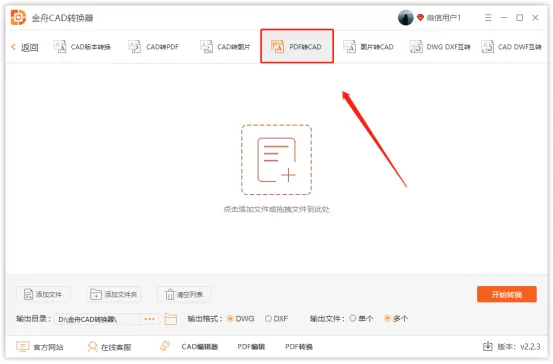Viewport: 553px width, 364px height.
Task: Click the 添加文件夹 button
Action: point(114,294)
